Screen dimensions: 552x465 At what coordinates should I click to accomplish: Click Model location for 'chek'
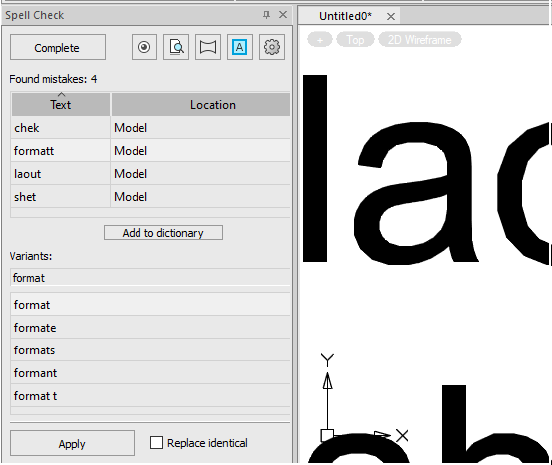point(201,128)
